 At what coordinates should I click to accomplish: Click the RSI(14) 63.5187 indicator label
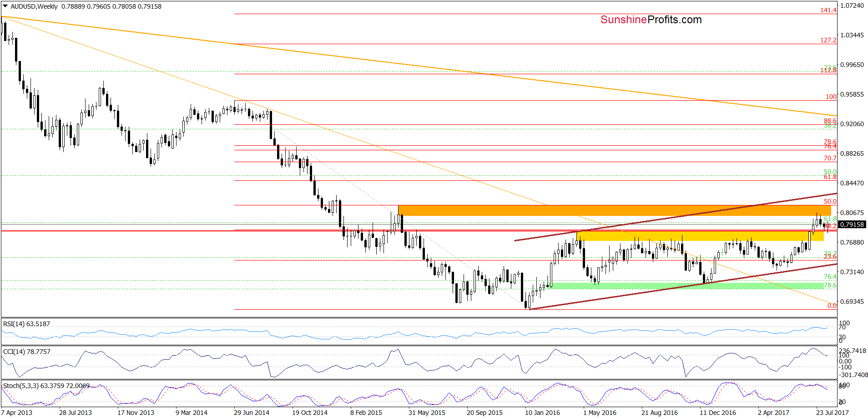point(26,324)
